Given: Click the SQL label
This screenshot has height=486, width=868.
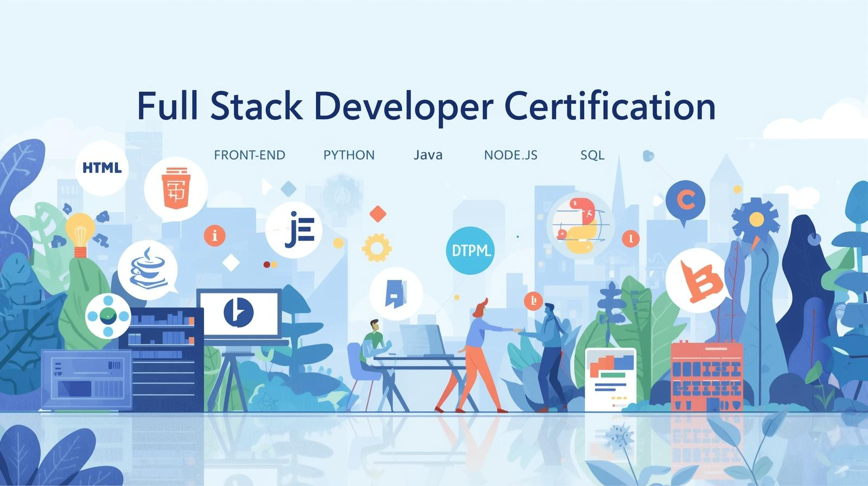Looking at the screenshot, I should [x=592, y=155].
